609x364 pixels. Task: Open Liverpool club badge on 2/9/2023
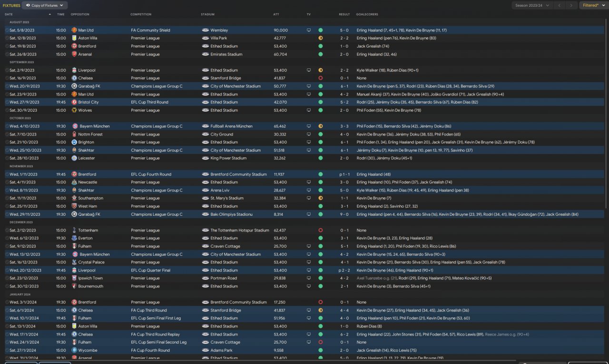pos(74,70)
